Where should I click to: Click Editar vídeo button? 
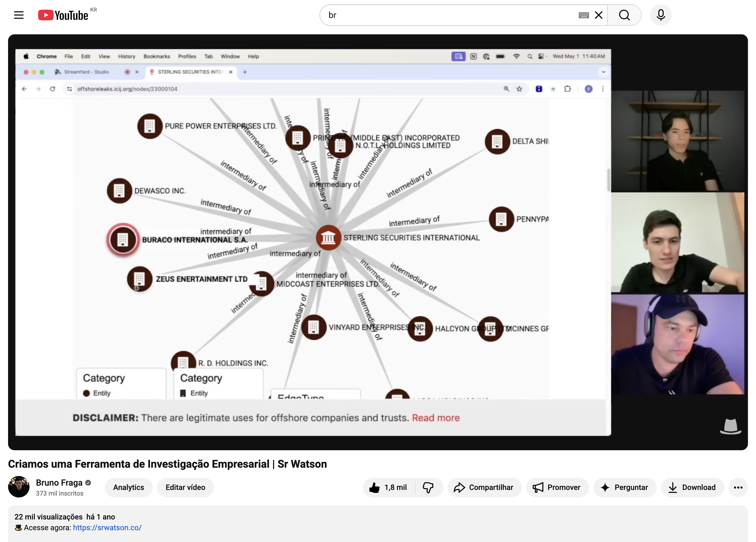pos(185,487)
